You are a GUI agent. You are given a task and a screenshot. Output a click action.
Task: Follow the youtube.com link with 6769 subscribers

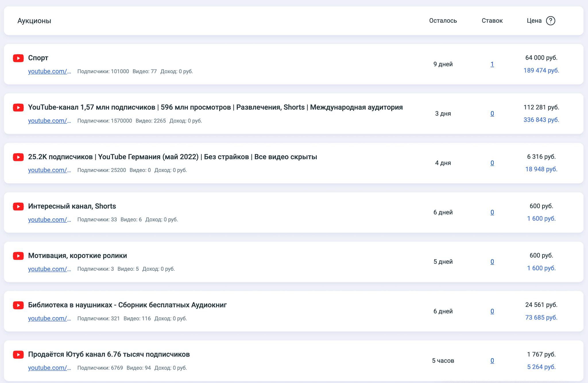[x=50, y=368]
